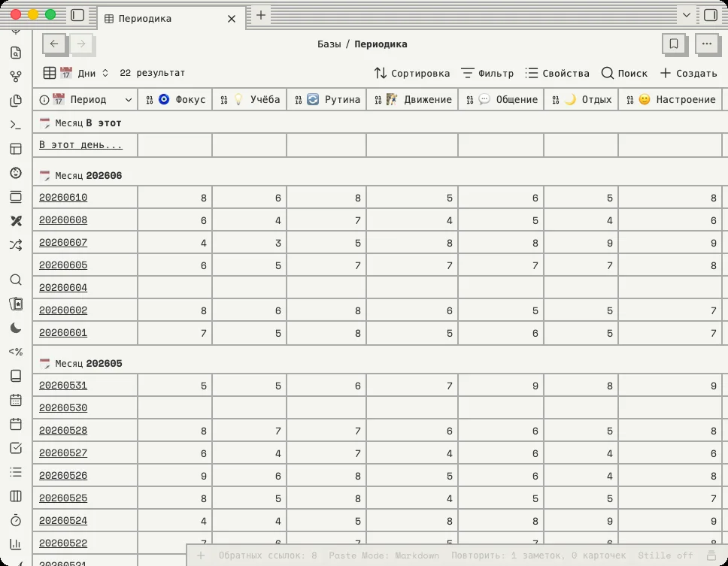
Task: Open the Сортировка sort menu
Action: tap(412, 74)
